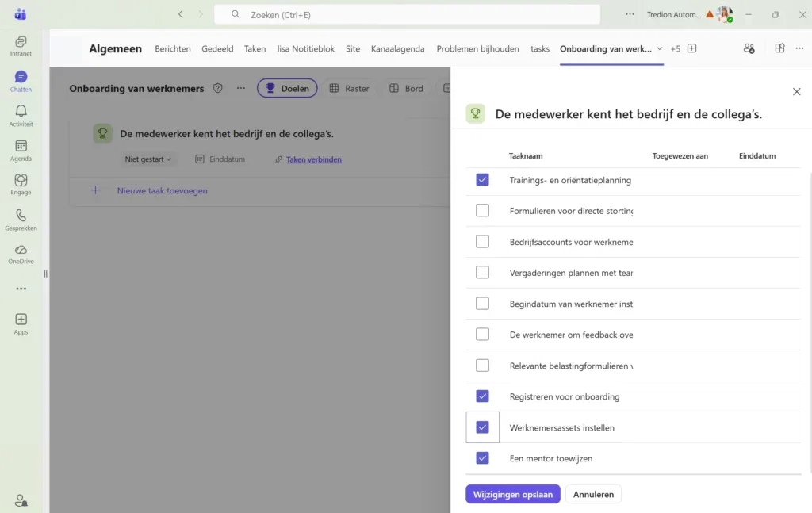The height and width of the screenshot is (513, 812).
Task: Close the goal detail panel
Action: (x=796, y=92)
